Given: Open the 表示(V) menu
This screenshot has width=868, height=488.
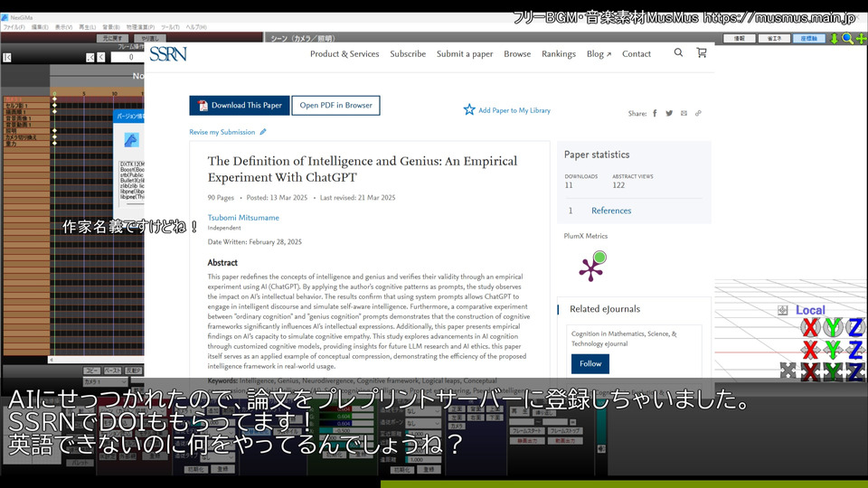Looking at the screenshot, I should pyautogui.click(x=63, y=27).
